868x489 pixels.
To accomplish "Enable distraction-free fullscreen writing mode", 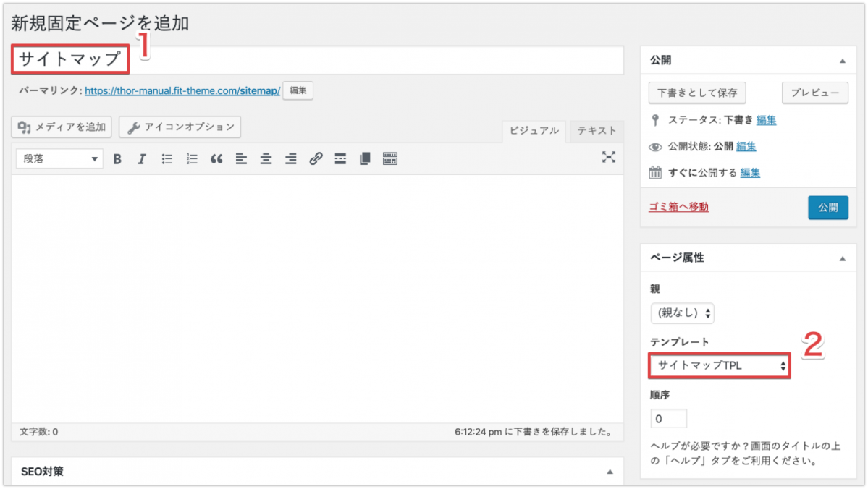I will 609,157.
